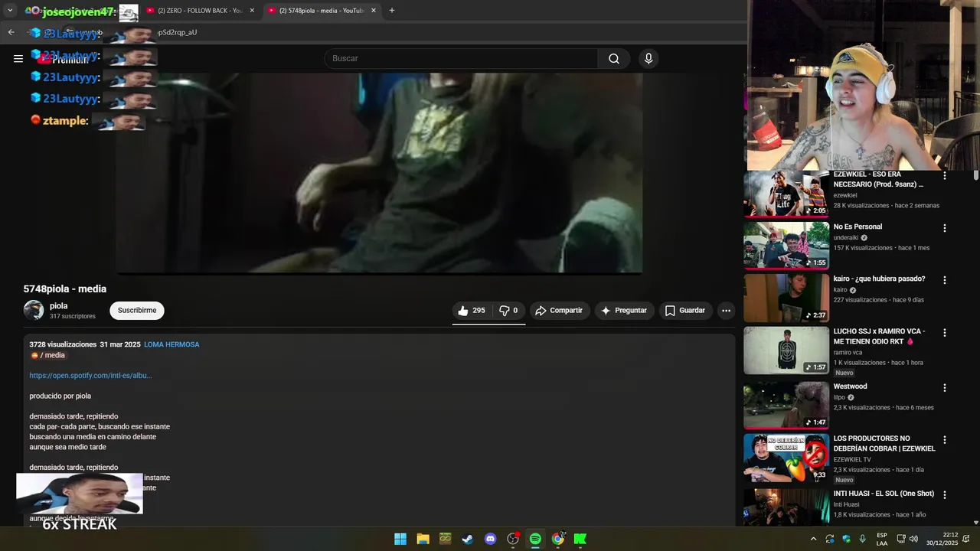The width and height of the screenshot is (980, 551).
Task: Open the ESP LAA language switcher
Action: (882, 539)
